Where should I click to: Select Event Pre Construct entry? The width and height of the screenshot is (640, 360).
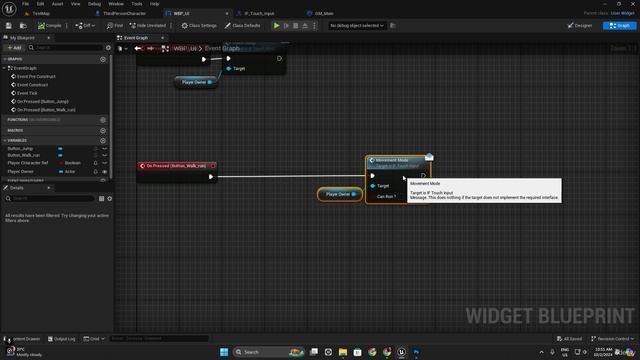click(36, 76)
